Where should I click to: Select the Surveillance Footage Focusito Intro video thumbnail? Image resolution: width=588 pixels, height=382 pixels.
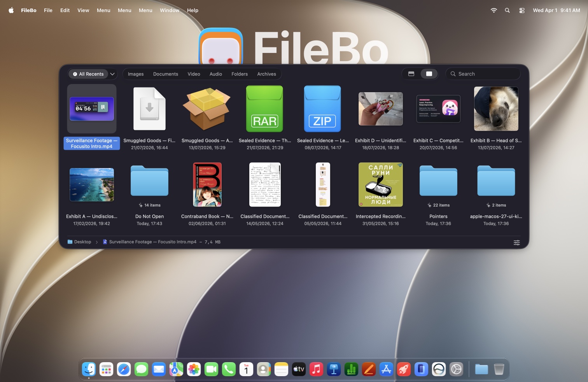click(92, 109)
